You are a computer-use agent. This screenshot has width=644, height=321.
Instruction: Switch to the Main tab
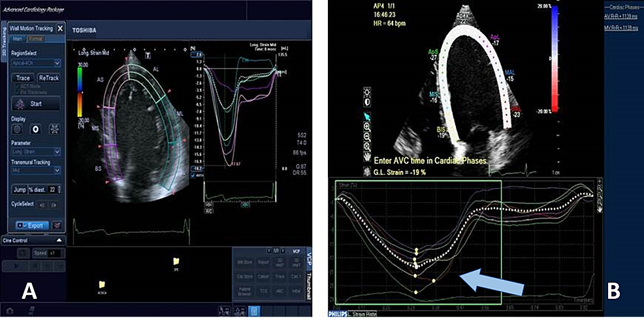click(17, 38)
